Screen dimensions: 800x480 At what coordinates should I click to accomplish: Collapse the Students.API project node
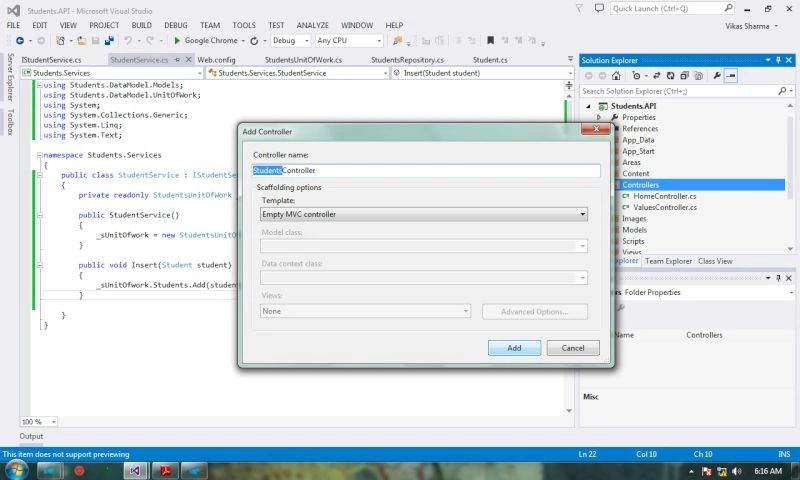point(588,106)
